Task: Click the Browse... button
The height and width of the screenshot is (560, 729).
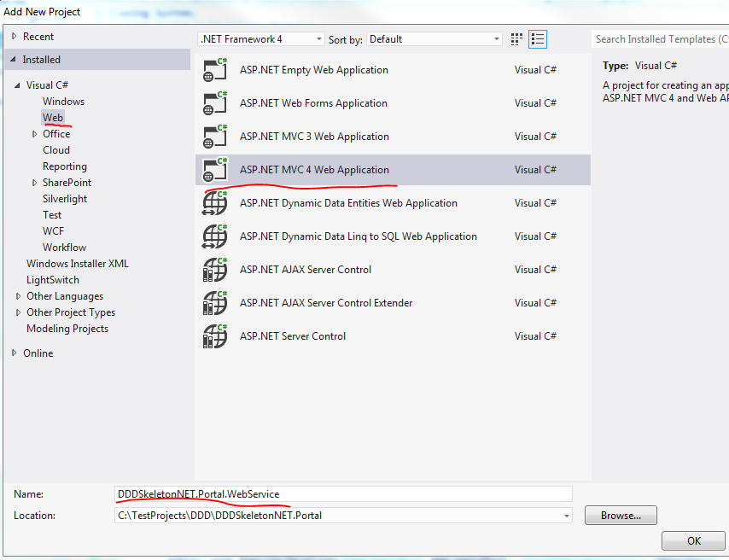Action: [x=620, y=516]
